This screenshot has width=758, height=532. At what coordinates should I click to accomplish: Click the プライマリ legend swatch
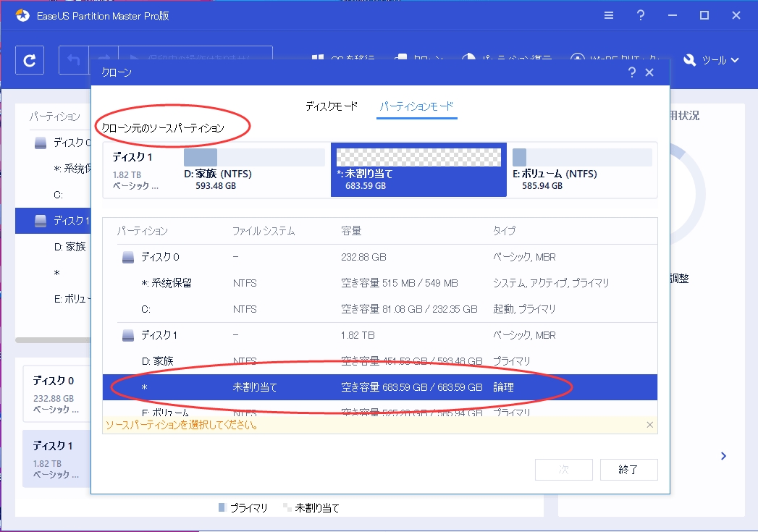pyautogui.click(x=222, y=507)
